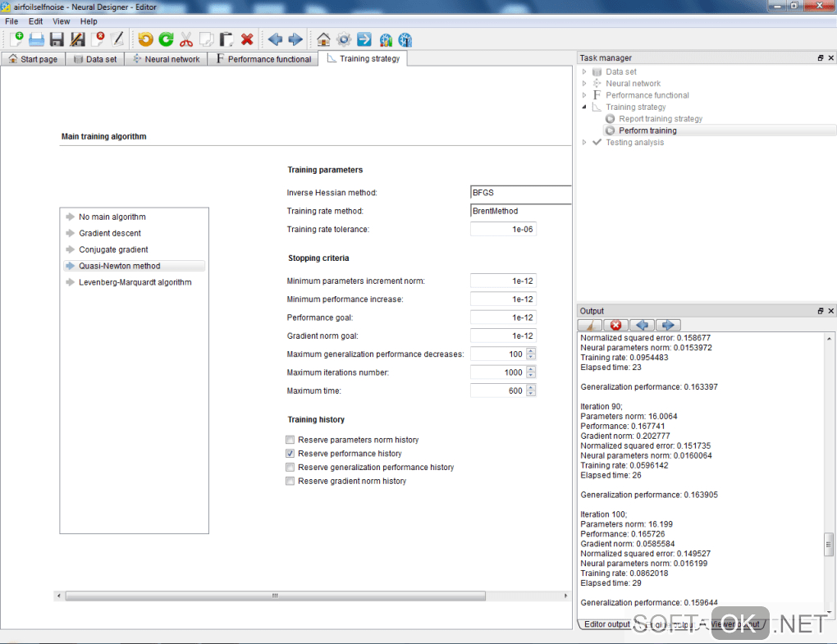Expand the Data set tree node

(x=584, y=71)
